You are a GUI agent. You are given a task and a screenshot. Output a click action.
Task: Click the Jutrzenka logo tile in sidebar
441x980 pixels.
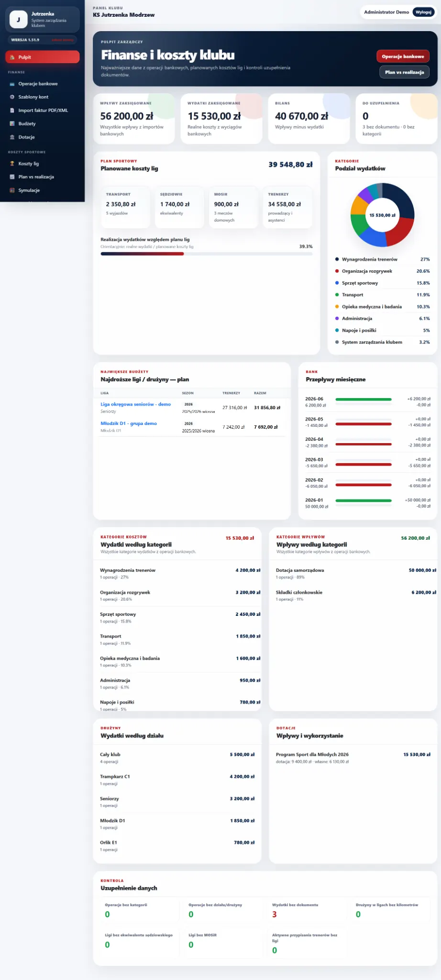18,20
